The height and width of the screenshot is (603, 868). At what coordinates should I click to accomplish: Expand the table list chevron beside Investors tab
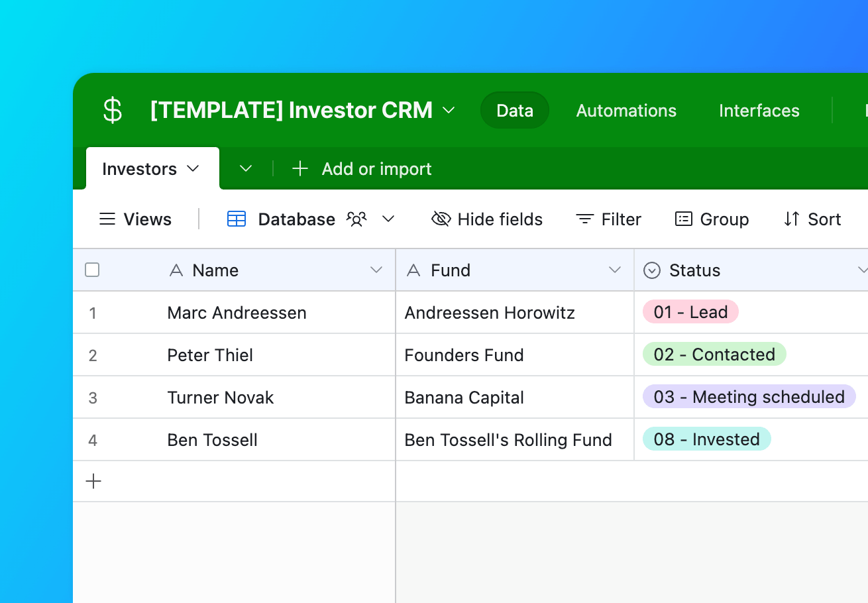(246, 169)
